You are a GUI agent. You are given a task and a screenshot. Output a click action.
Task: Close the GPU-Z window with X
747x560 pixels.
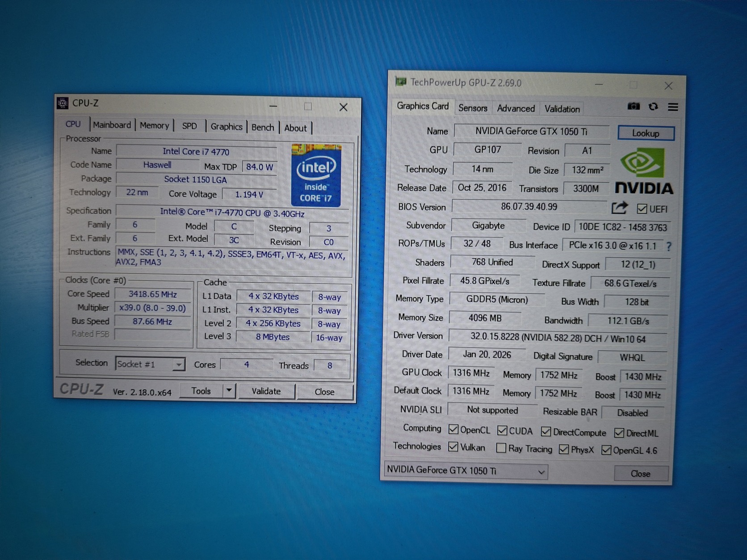pos(668,85)
